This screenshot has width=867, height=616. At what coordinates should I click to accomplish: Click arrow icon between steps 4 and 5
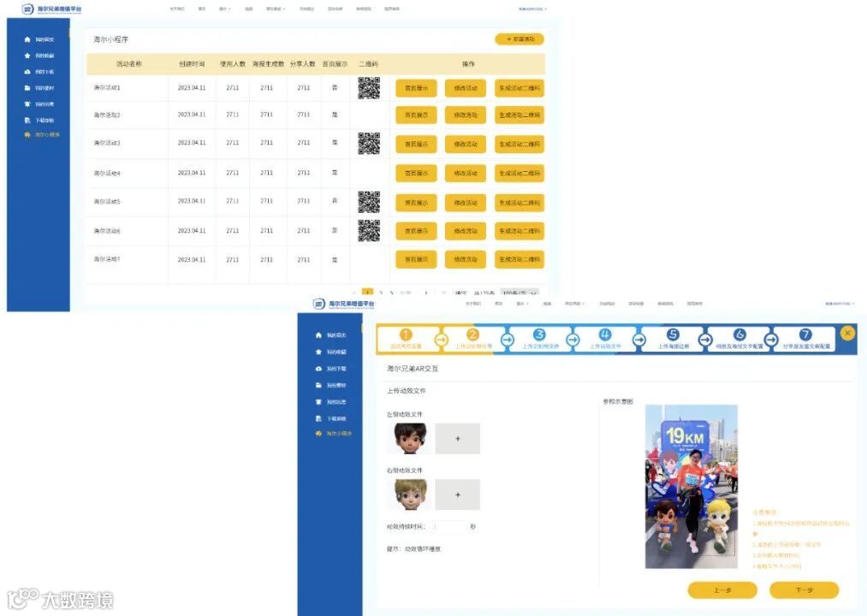639,340
